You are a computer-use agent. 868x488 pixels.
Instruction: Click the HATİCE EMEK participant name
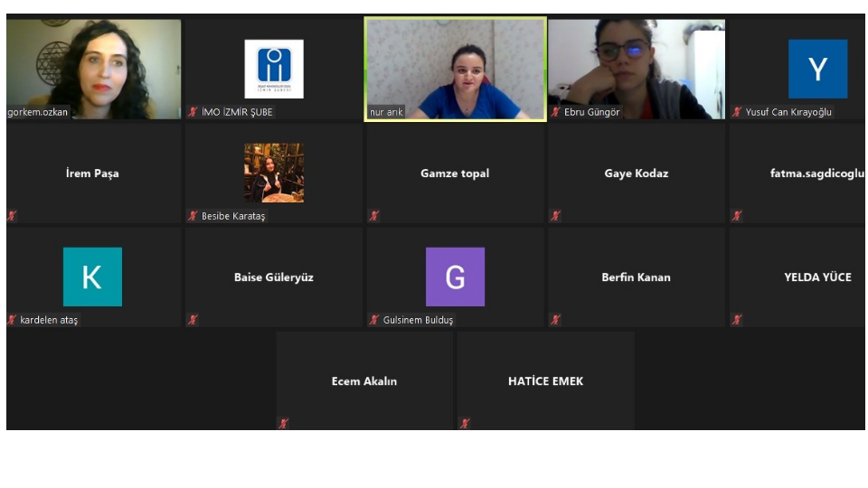pos(545,381)
